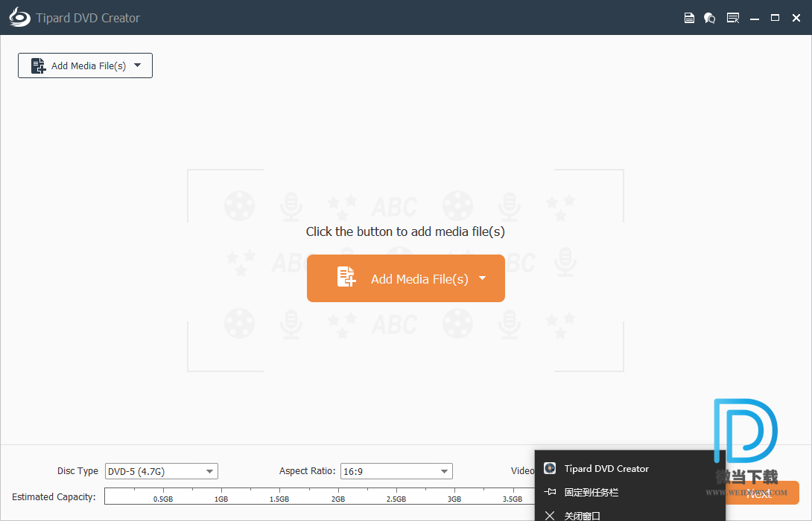812x521 pixels.
Task: Click the orange Next button
Action: tap(761, 493)
